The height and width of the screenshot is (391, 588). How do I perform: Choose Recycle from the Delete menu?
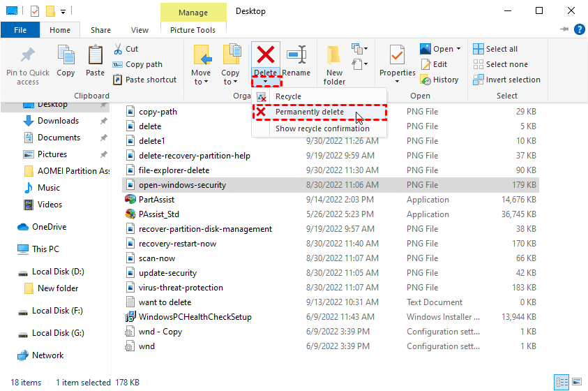click(x=319, y=96)
